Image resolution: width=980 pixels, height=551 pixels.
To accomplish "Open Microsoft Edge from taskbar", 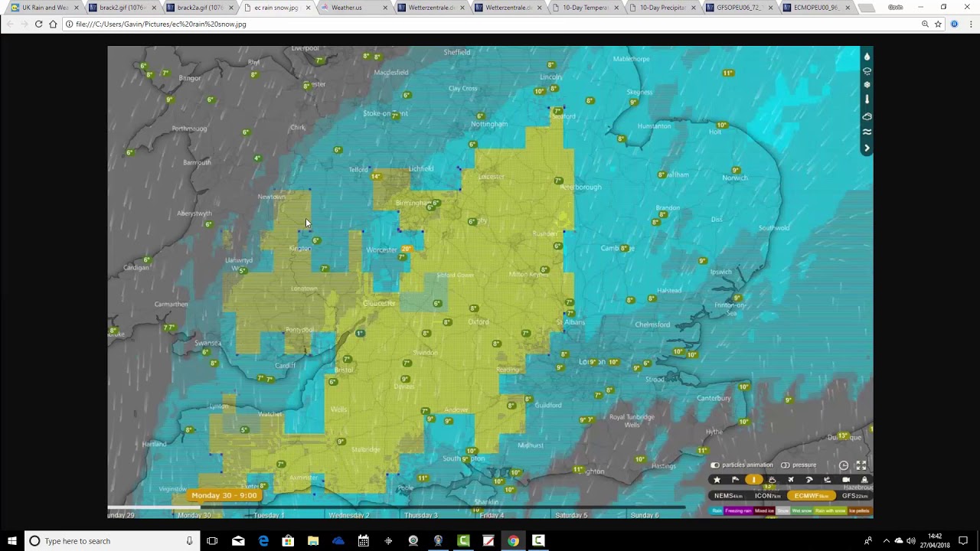I will tap(263, 541).
